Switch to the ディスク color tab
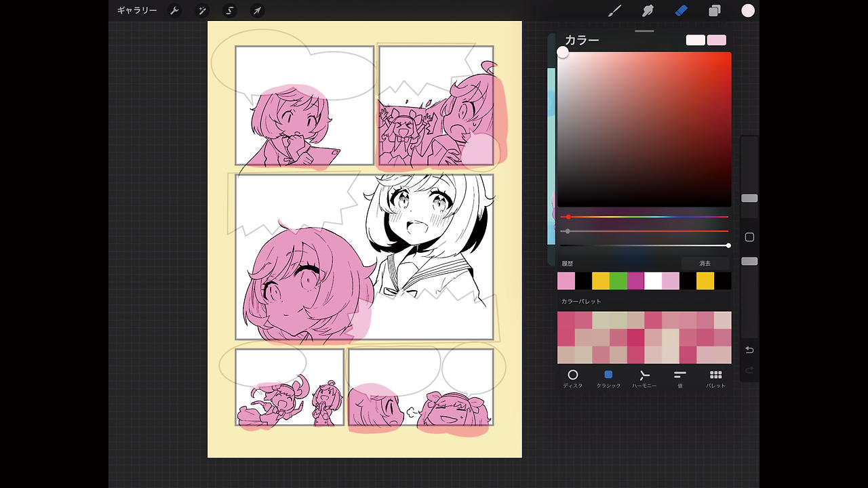Image resolution: width=868 pixels, height=488 pixels. (573, 379)
